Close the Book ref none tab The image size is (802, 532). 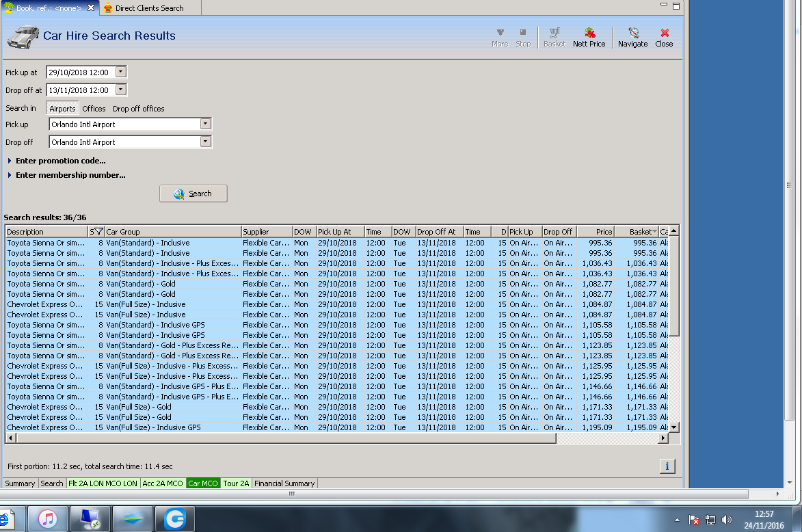point(90,8)
